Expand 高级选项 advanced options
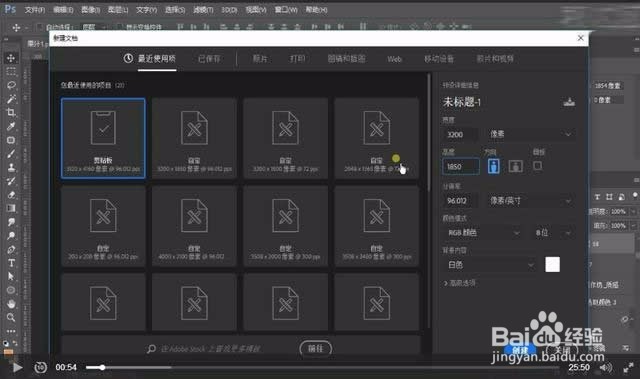Image resolution: width=640 pixels, height=379 pixels. (x=460, y=283)
